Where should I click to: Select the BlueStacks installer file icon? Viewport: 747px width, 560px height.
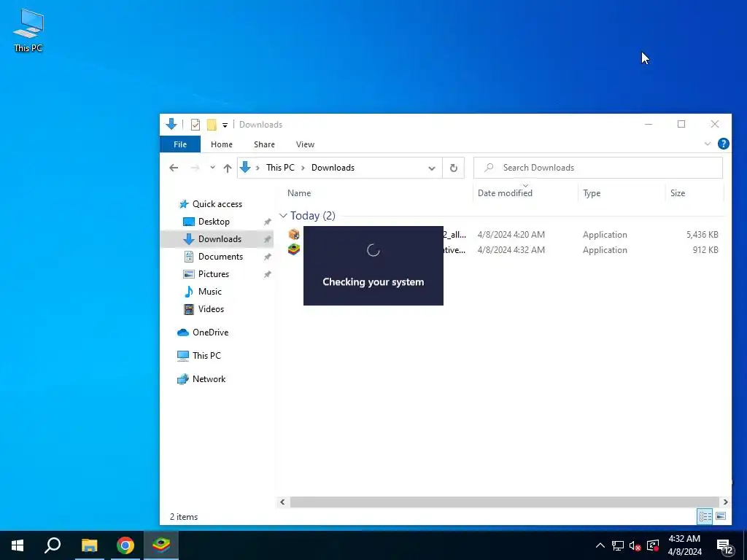pos(294,249)
